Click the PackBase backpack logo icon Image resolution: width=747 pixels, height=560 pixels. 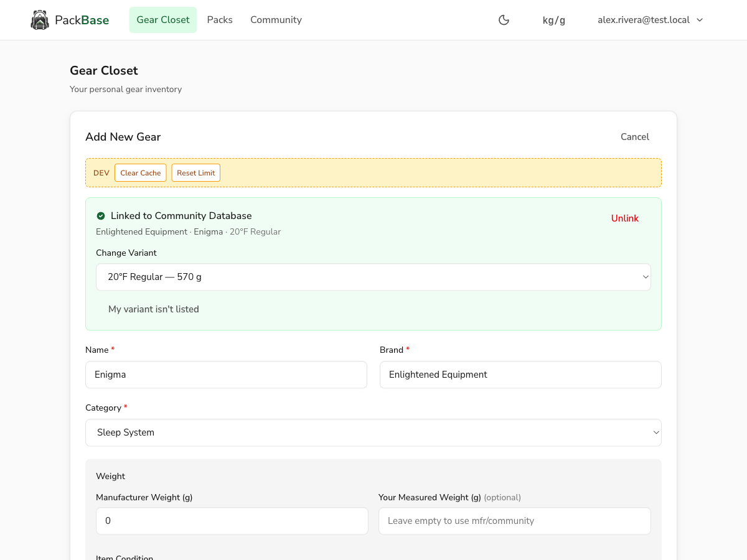40,19
